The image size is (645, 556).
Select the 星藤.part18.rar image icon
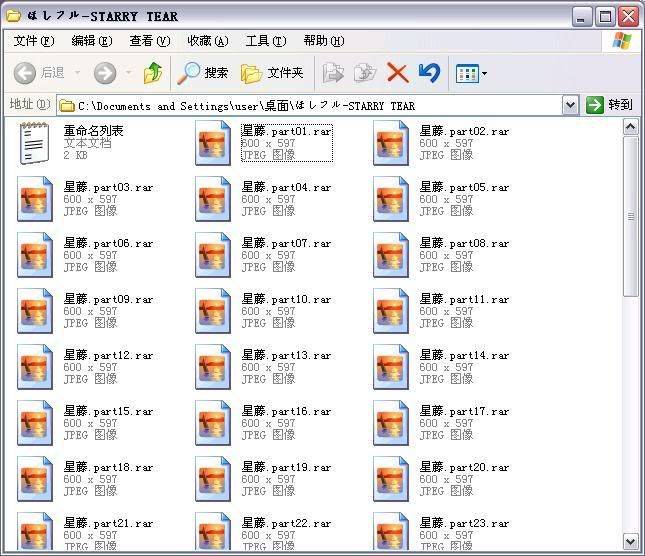click(35, 479)
